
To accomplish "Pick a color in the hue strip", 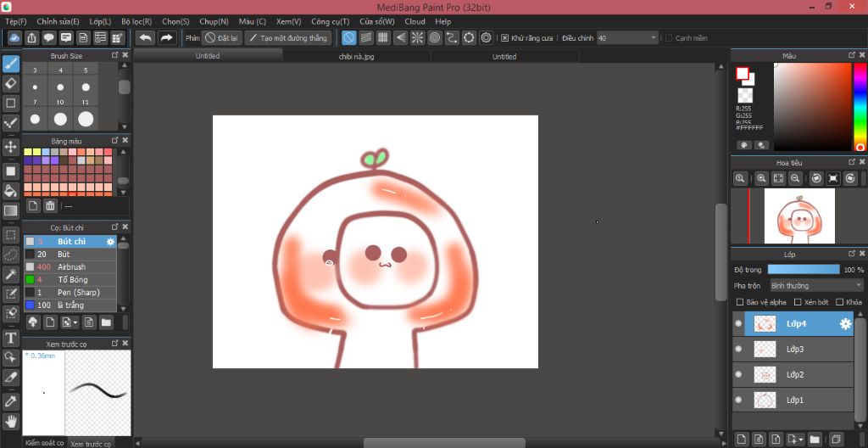I will (x=860, y=106).
